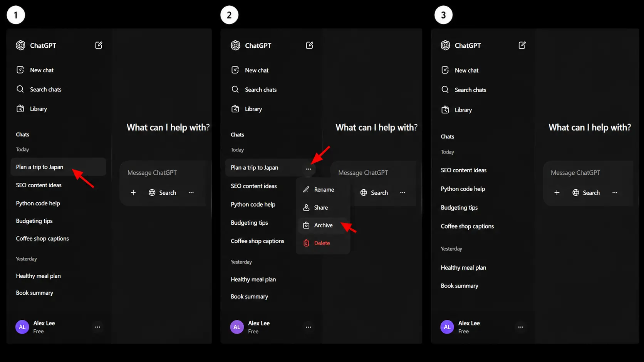The height and width of the screenshot is (362, 644).
Task: Click the New chat icon in panel 2 sidebar
Action: 235,70
